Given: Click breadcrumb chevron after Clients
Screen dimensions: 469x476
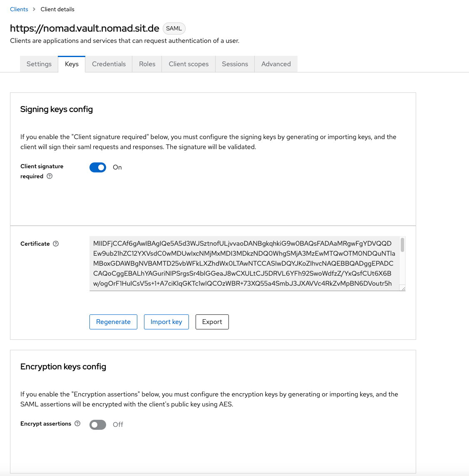Looking at the screenshot, I should pos(34,9).
